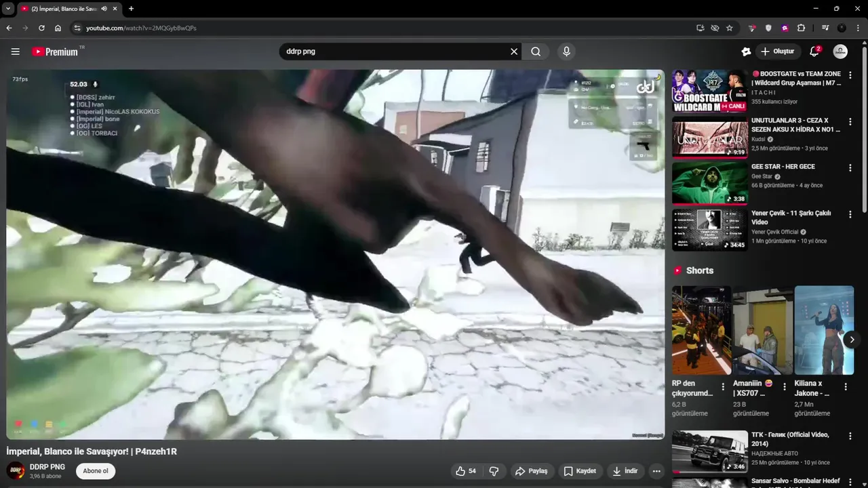
Task: Dislike the video with thumbs down
Action: pyautogui.click(x=494, y=471)
